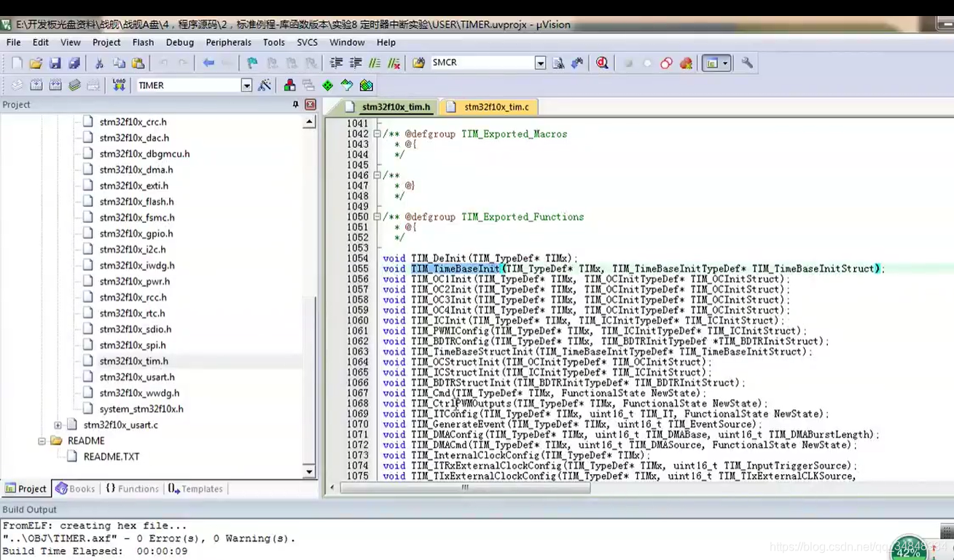Viewport: 954px width, 560px height.
Task: Click the Paste clipboard icon
Action: pyautogui.click(x=138, y=63)
